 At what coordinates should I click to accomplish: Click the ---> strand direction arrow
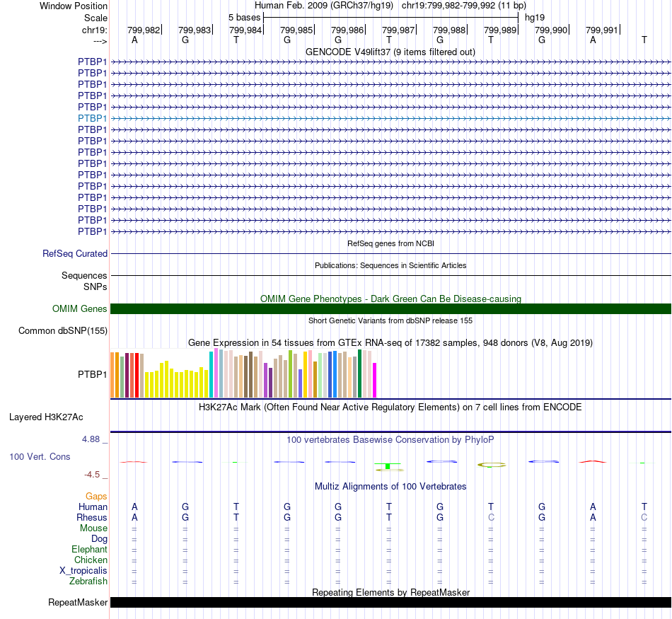(100, 41)
